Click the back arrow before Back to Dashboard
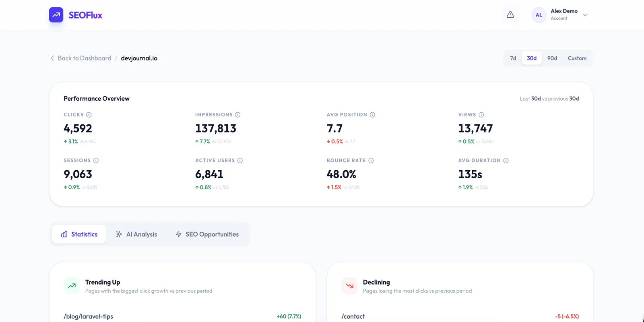This screenshot has width=644, height=322. [x=52, y=58]
